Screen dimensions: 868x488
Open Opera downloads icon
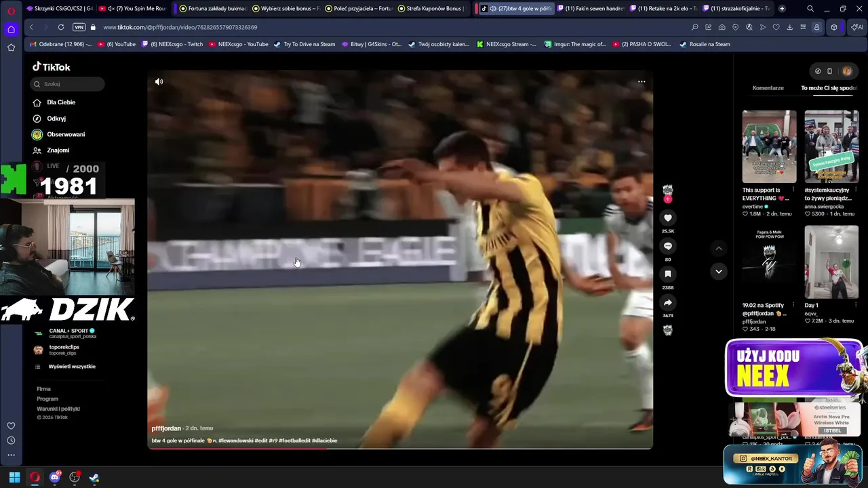click(x=789, y=27)
